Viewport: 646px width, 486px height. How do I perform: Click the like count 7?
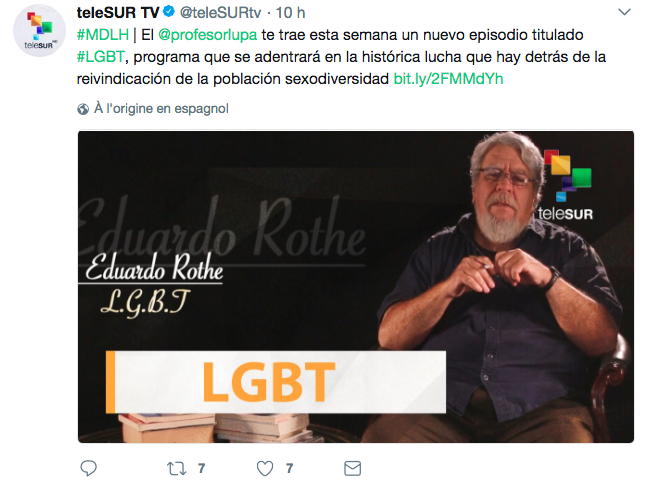click(x=290, y=468)
